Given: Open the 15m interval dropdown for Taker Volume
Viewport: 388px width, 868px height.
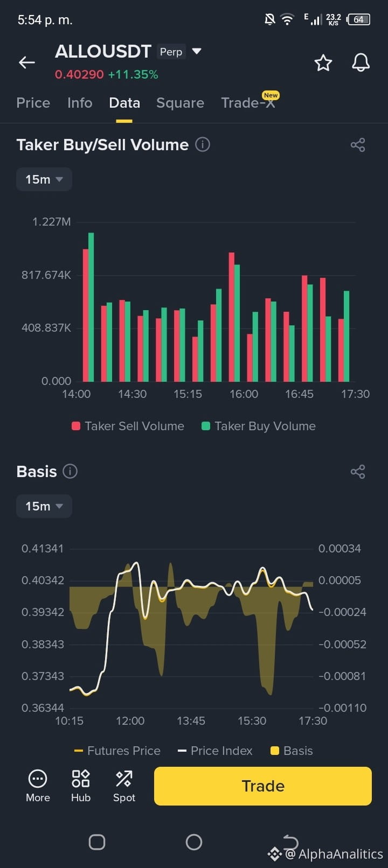Looking at the screenshot, I should tap(44, 179).
